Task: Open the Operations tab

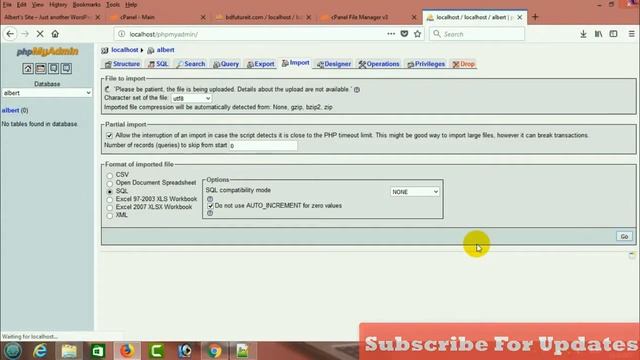Action: click(379, 64)
